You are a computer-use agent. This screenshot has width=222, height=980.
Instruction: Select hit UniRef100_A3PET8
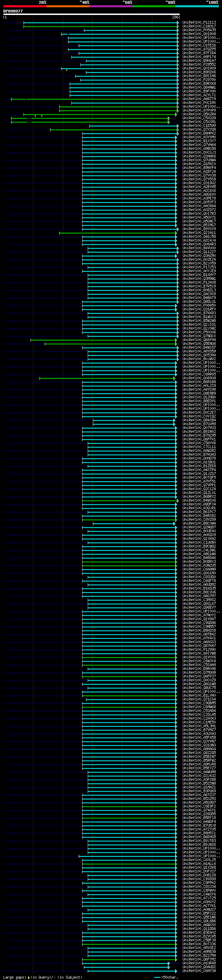(x=199, y=198)
